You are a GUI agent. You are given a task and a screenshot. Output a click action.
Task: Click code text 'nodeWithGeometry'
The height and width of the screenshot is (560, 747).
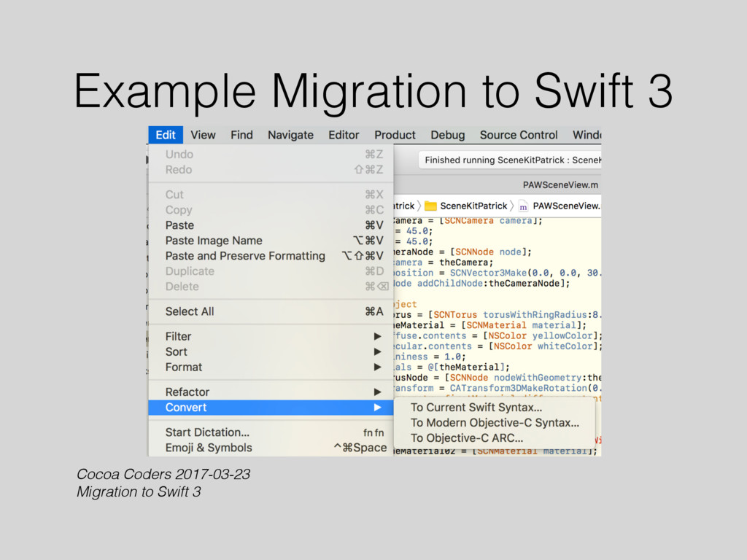click(538, 378)
